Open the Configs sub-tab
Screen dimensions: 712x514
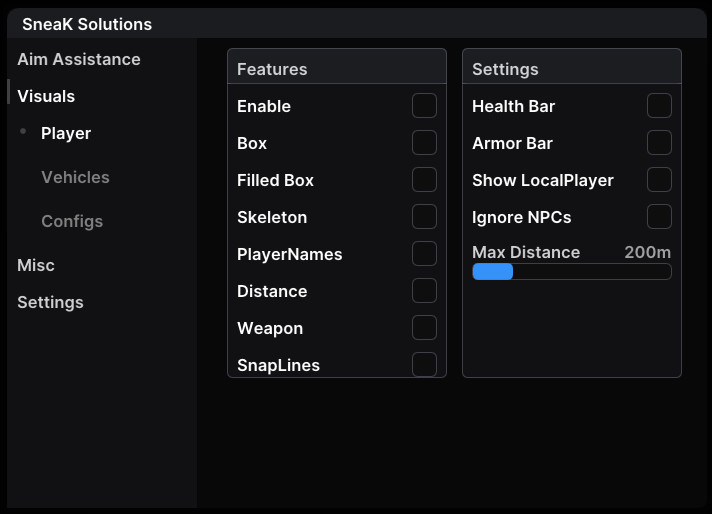[72, 221]
